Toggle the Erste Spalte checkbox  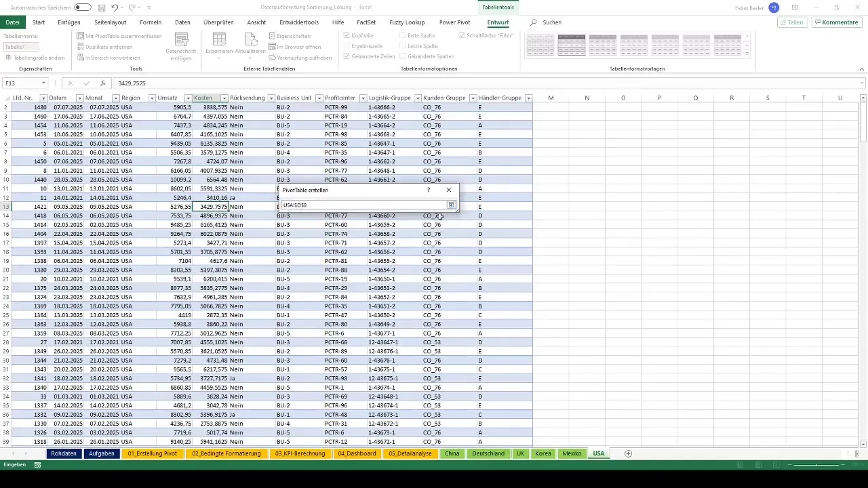point(403,35)
